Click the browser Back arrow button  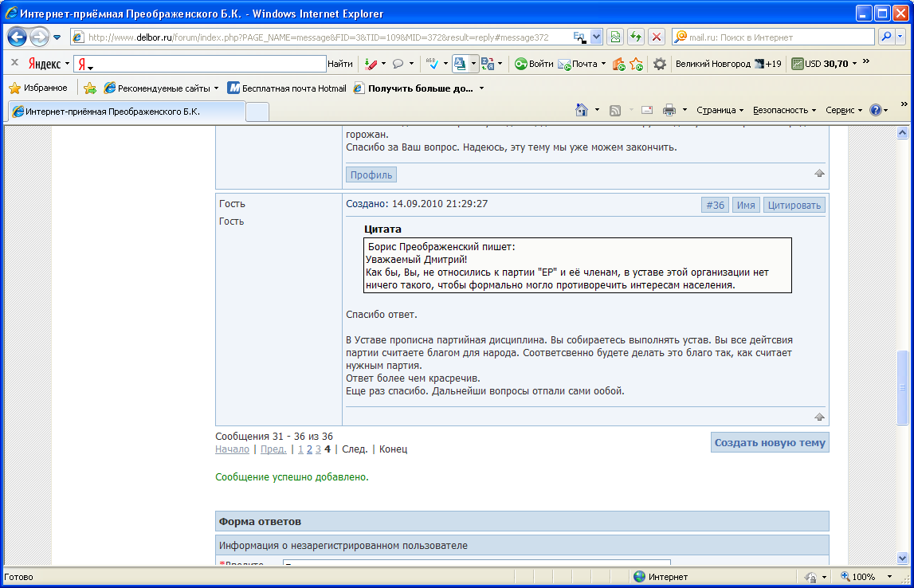pos(17,37)
